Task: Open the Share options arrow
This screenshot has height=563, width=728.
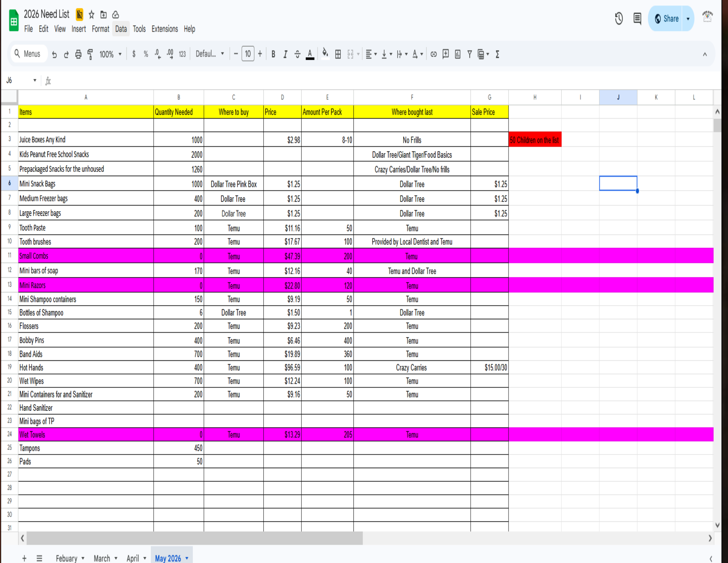Action: 688,19
